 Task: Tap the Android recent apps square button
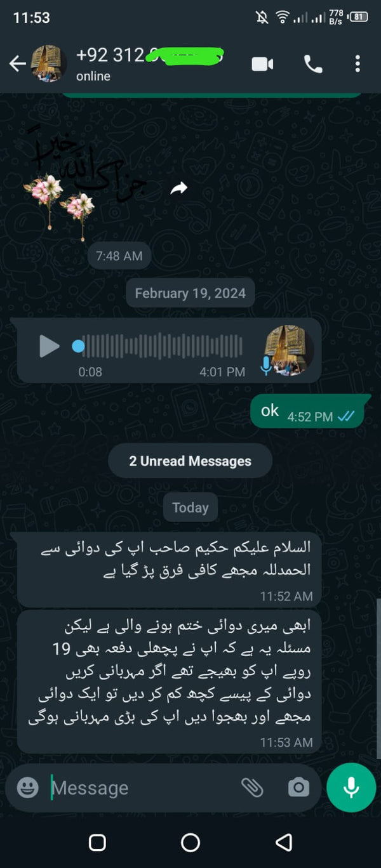coord(97,843)
